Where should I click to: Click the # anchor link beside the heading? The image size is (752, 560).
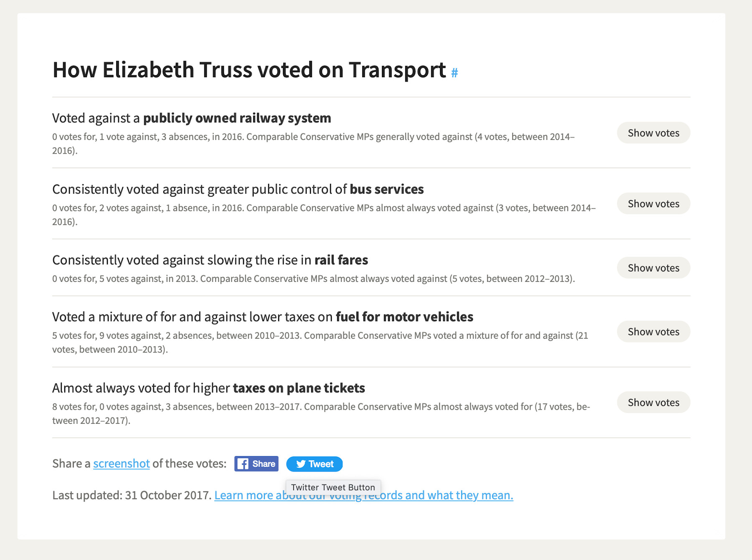point(455,73)
